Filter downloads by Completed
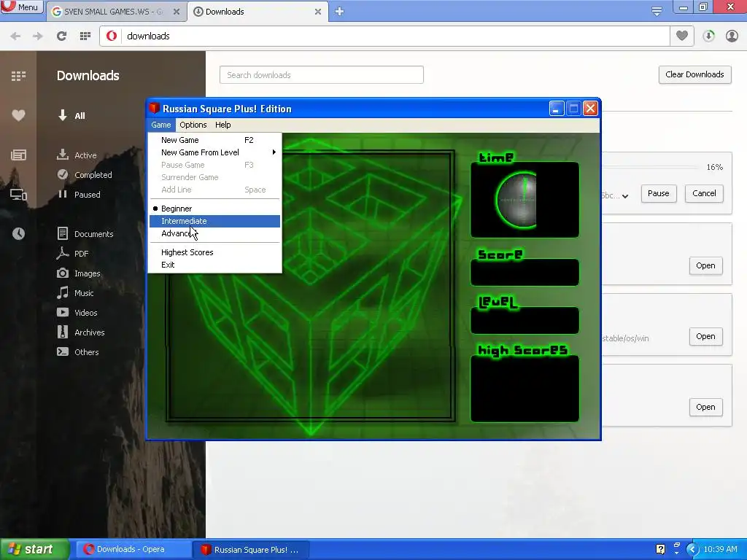Image resolution: width=747 pixels, height=560 pixels. [85, 175]
